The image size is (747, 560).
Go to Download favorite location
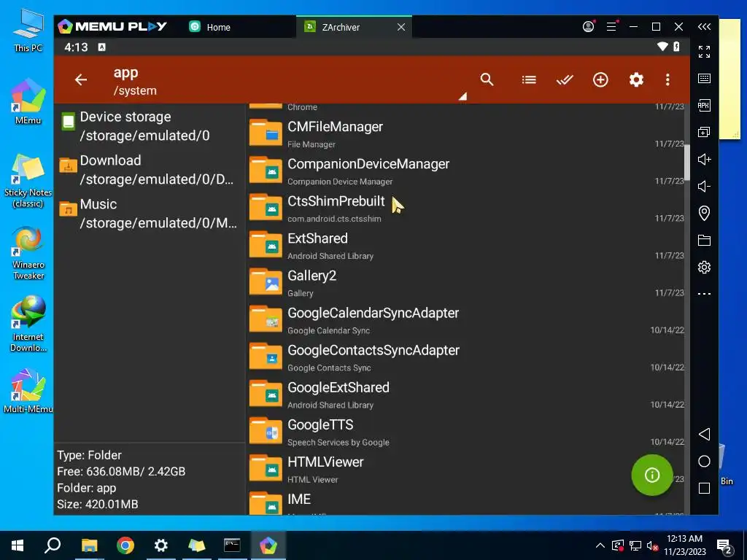[x=150, y=169]
